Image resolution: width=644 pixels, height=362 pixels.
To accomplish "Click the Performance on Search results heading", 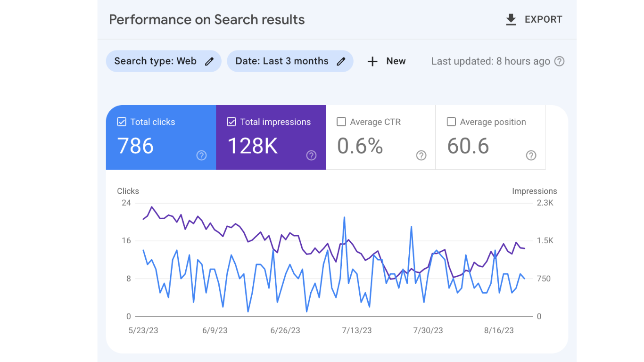I will pyautogui.click(x=207, y=20).
